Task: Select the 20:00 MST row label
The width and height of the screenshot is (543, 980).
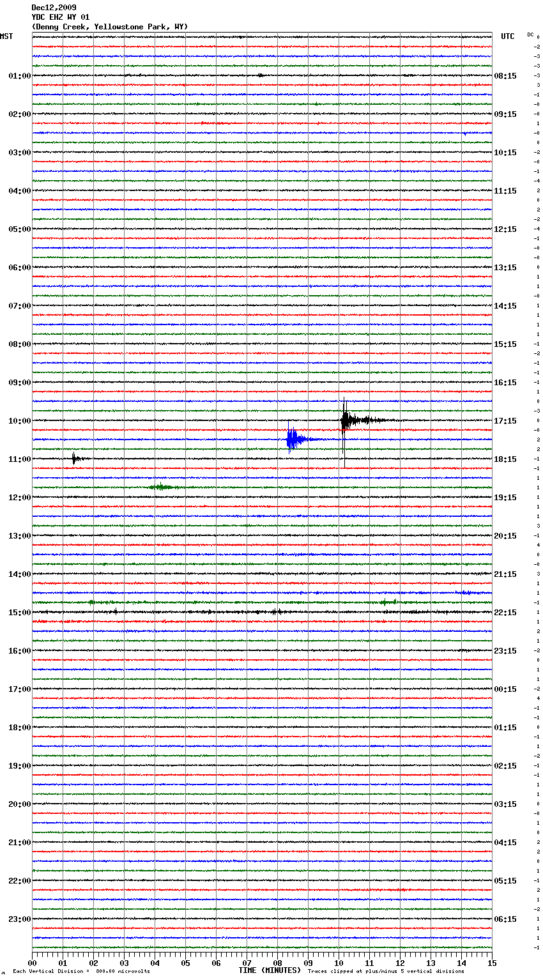Action: pos(19,804)
